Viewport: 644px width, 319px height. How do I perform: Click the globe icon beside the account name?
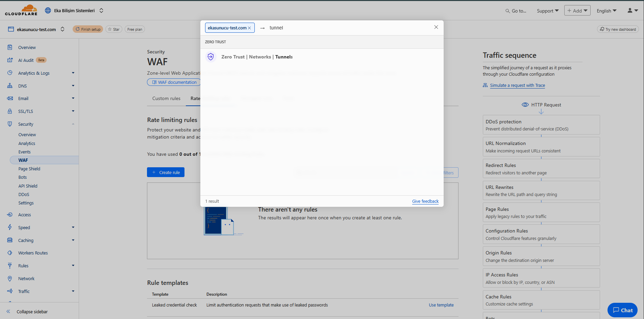pyautogui.click(x=48, y=10)
